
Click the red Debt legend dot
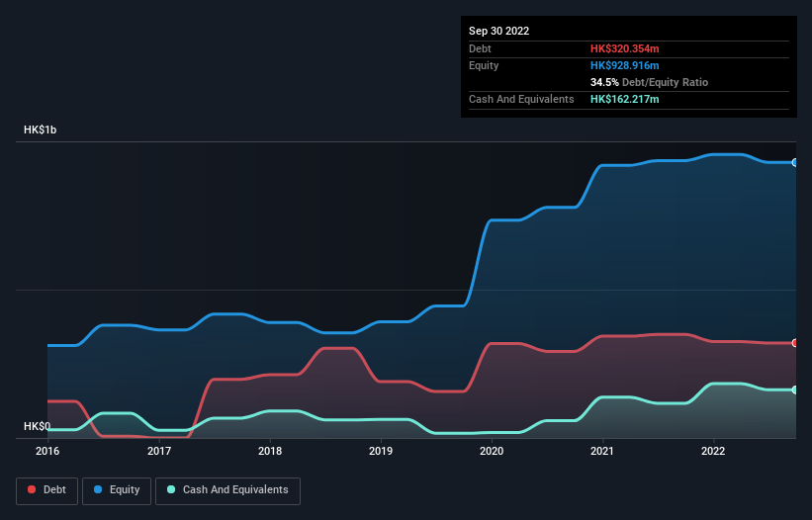click(32, 489)
